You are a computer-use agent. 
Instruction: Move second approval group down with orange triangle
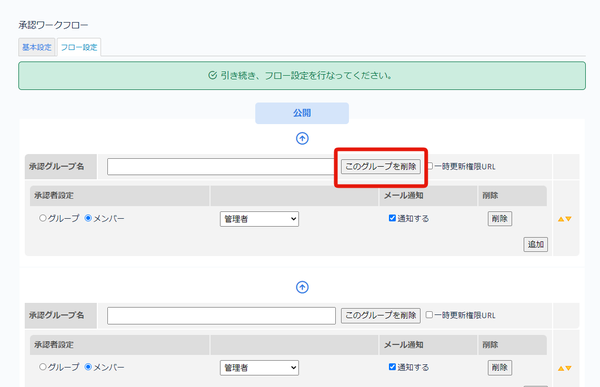point(568,368)
